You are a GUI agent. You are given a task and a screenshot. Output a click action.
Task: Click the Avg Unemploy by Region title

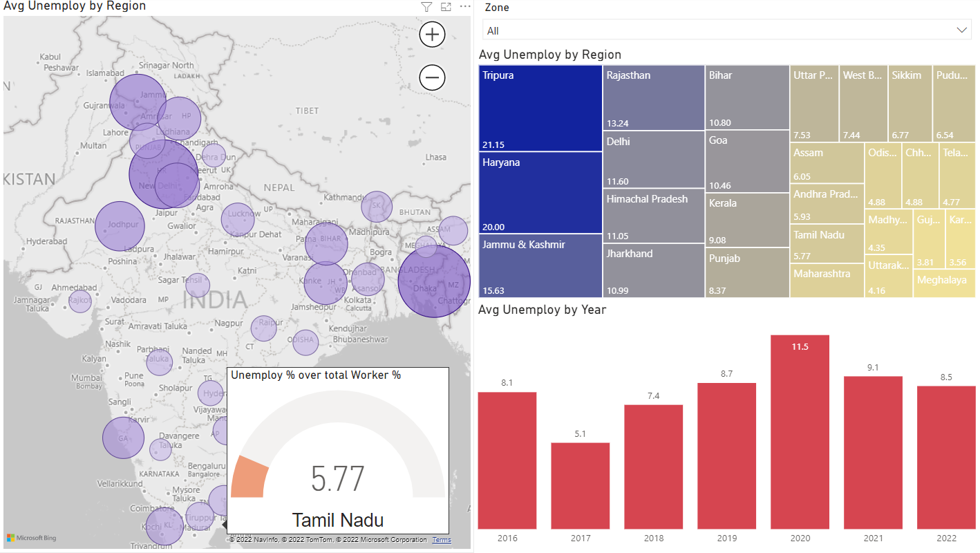coord(549,54)
